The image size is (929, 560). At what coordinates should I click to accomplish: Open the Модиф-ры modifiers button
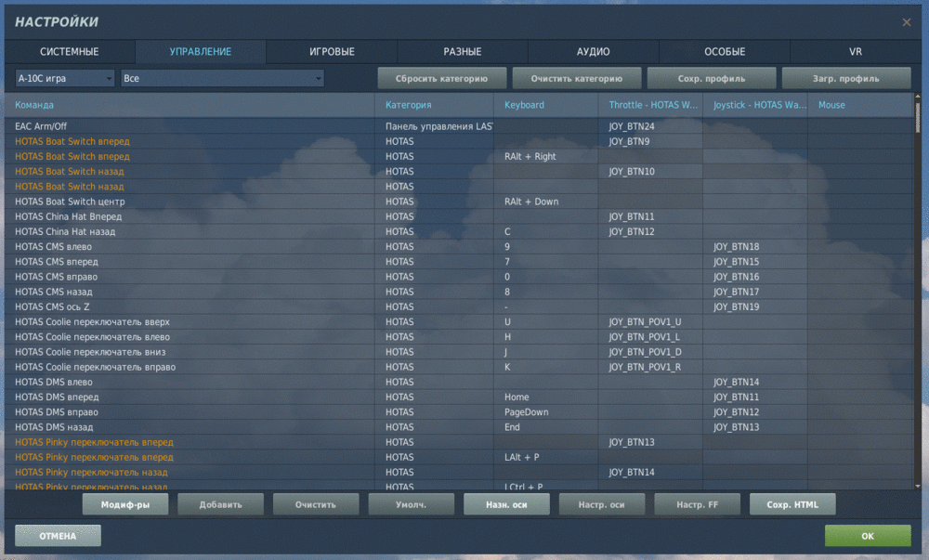[125, 504]
